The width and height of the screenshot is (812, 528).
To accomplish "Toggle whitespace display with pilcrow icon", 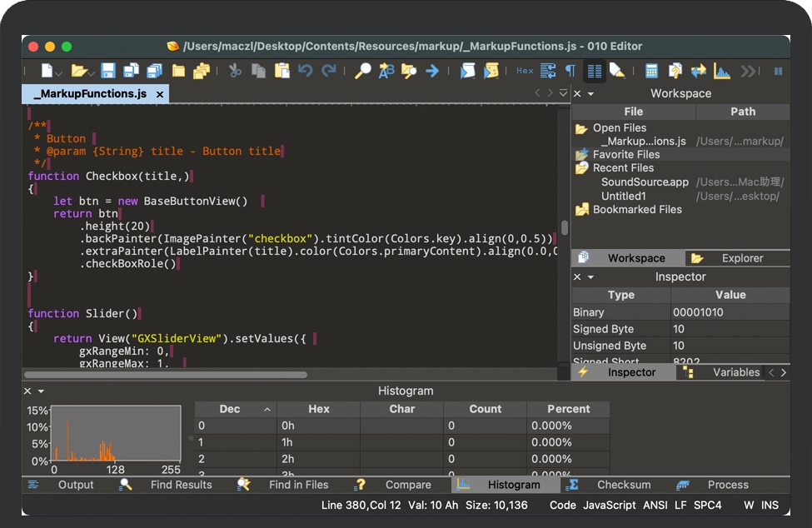I will (x=570, y=71).
